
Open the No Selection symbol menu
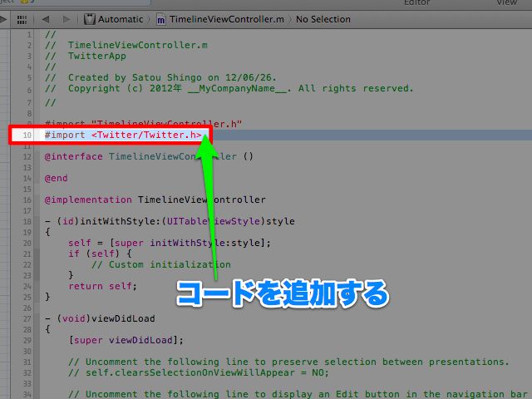coord(323,19)
